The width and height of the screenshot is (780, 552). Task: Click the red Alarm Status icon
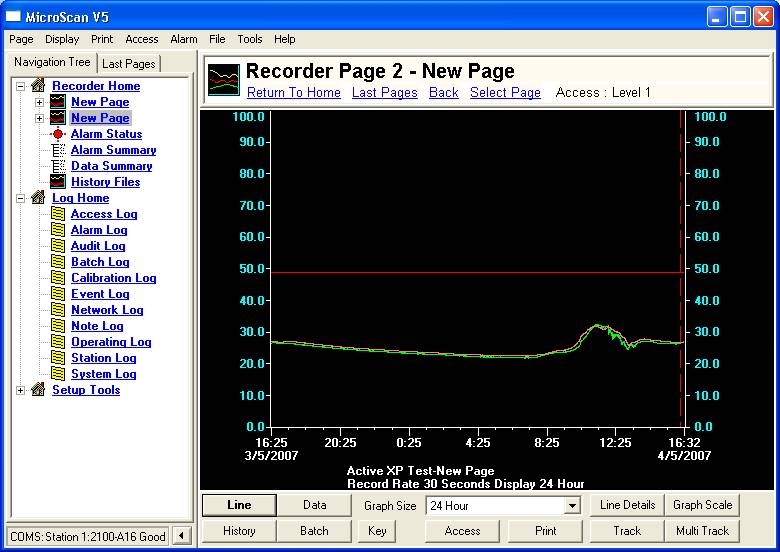coord(58,134)
